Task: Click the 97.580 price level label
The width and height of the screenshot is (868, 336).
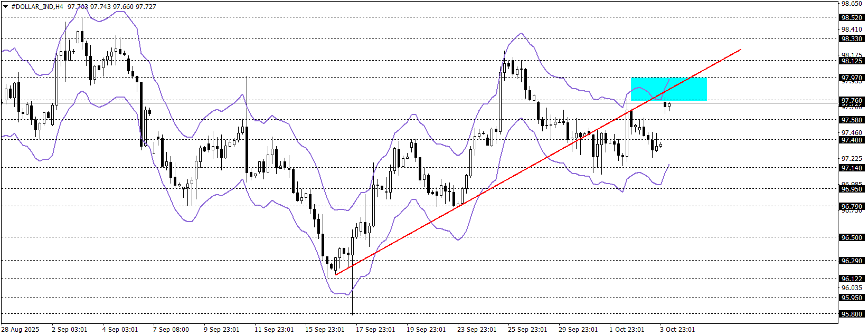Action: (852, 120)
